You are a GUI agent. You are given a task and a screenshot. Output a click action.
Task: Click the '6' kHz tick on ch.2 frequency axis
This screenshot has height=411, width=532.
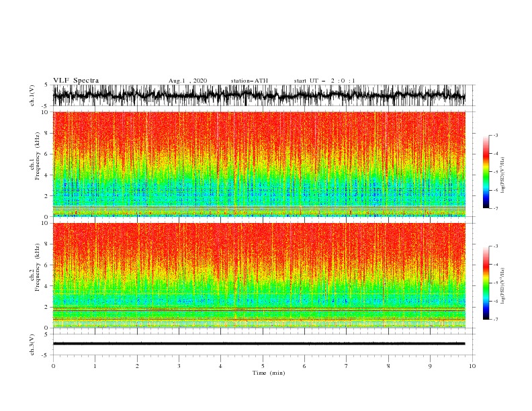[47, 265]
